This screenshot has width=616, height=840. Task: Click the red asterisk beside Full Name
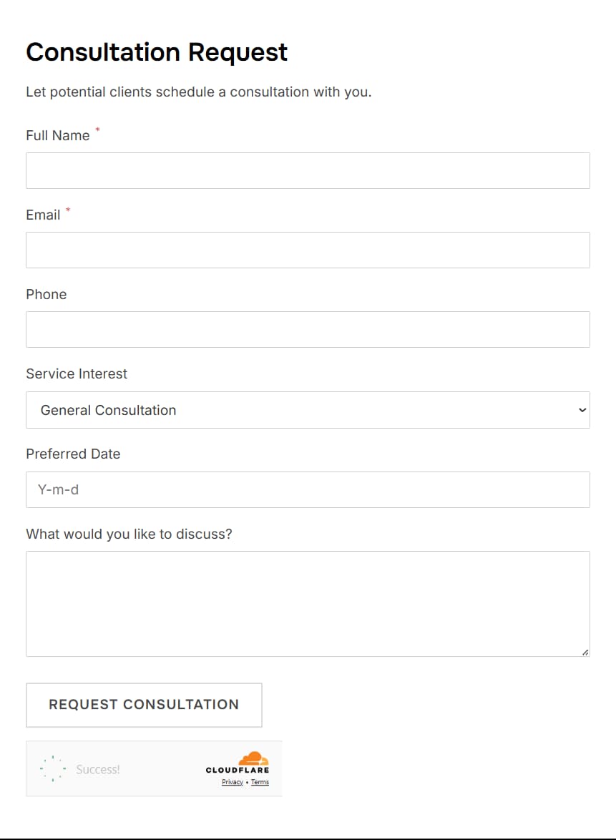point(97,130)
